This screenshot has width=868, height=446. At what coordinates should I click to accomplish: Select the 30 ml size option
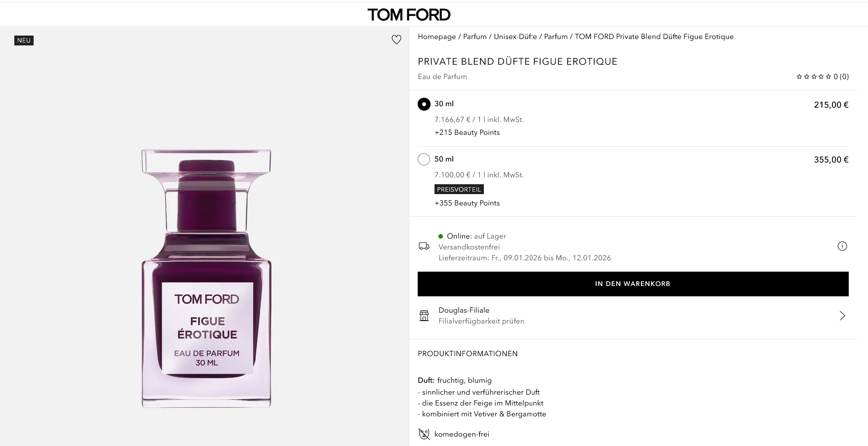pyautogui.click(x=424, y=104)
